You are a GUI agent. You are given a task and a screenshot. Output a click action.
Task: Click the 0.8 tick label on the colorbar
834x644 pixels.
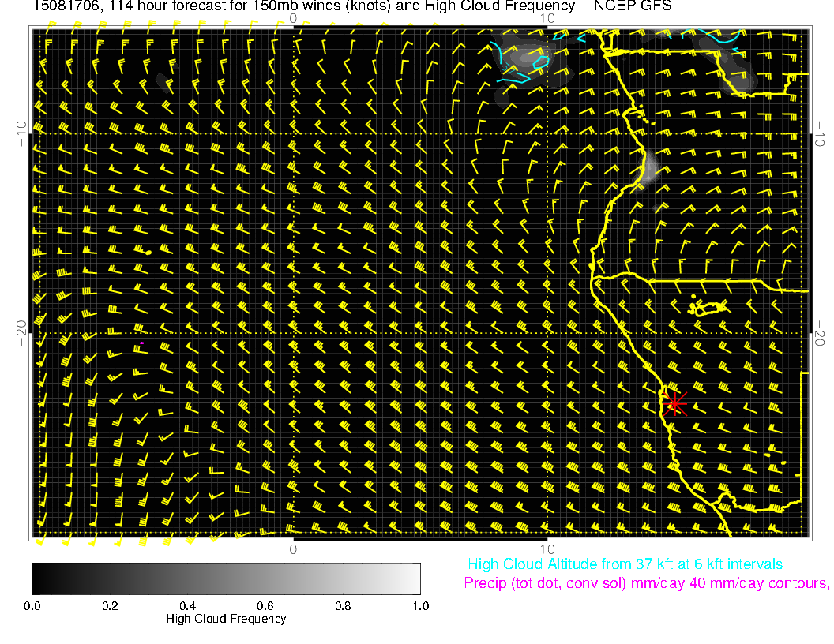[x=343, y=606]
